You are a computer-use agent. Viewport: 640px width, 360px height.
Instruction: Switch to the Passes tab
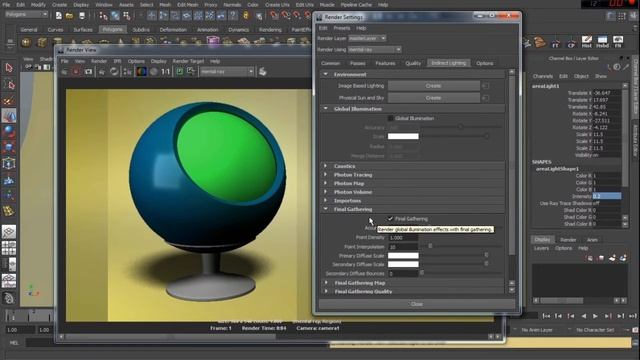pyautogui.click(x=358, y=63)
